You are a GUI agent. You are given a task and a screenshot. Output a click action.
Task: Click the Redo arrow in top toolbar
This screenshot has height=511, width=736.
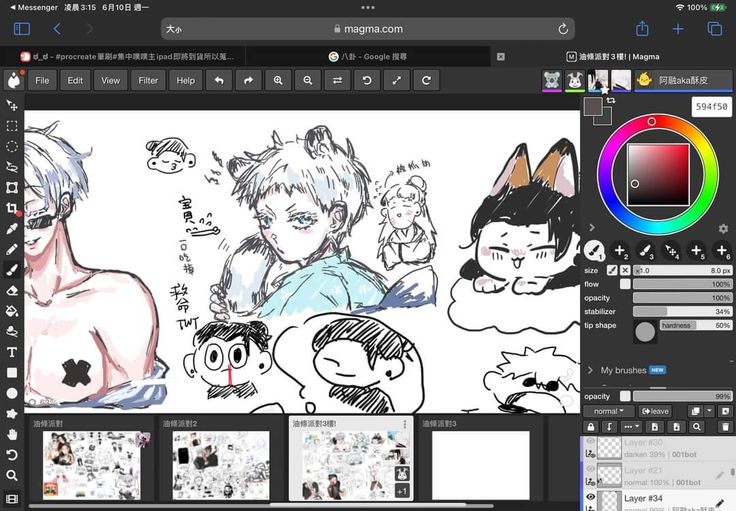(x=249, y=80)
